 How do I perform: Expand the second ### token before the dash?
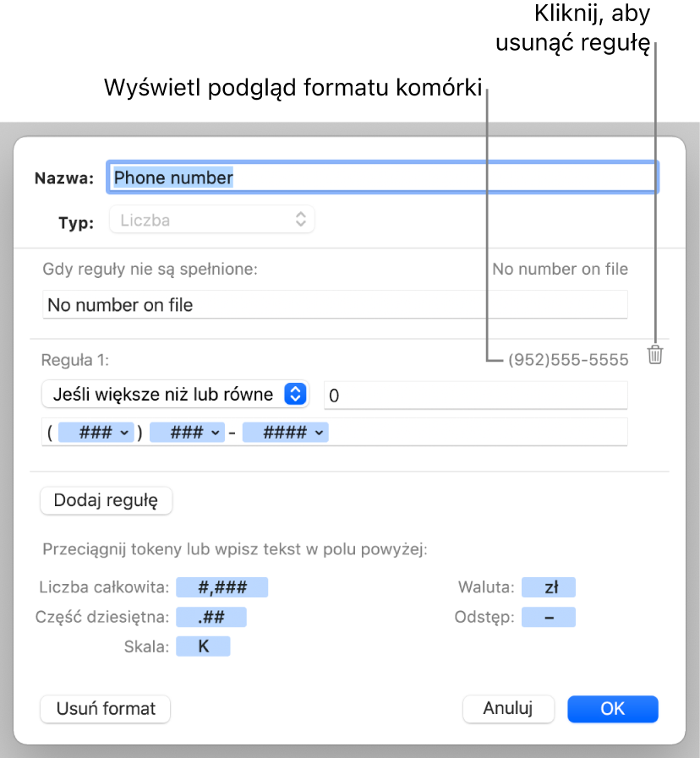tap(187, 432)
